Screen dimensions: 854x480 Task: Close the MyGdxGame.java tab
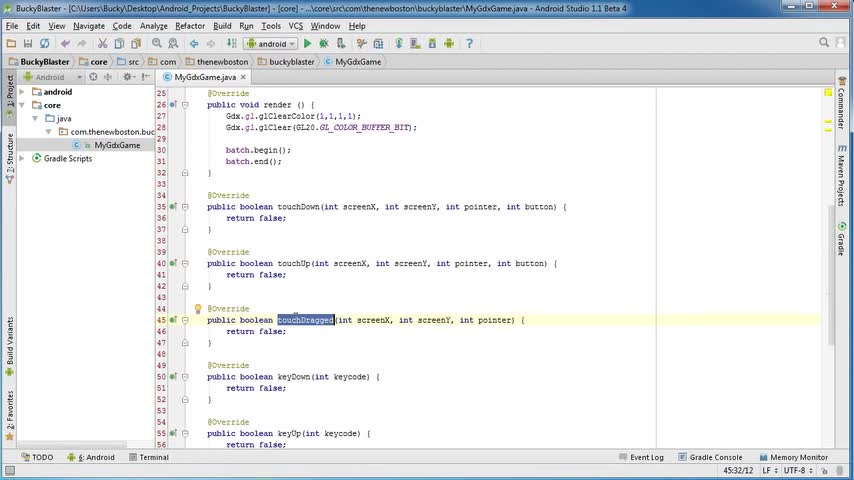pos(245,77)
